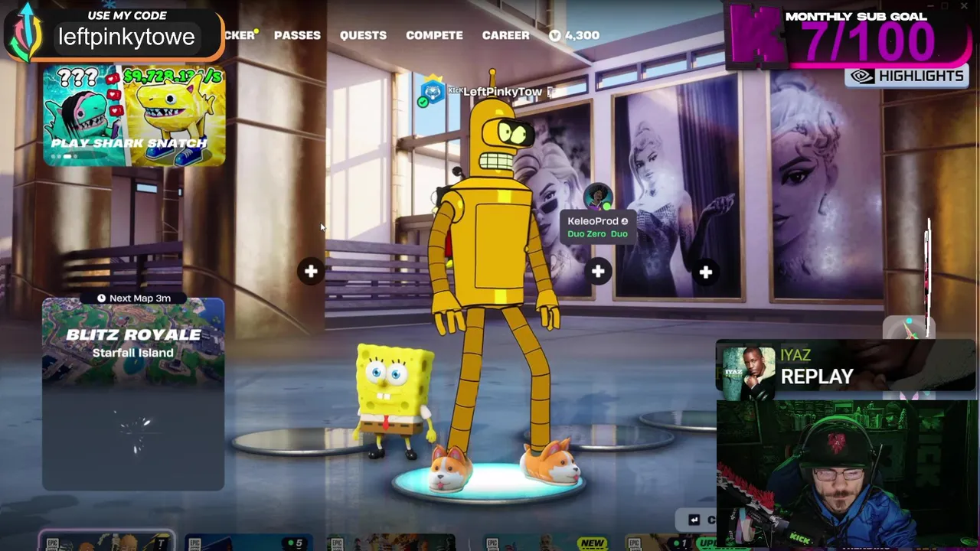Click the invite plus icon left of Bender

pyautogui.click(x=311, y=271)
